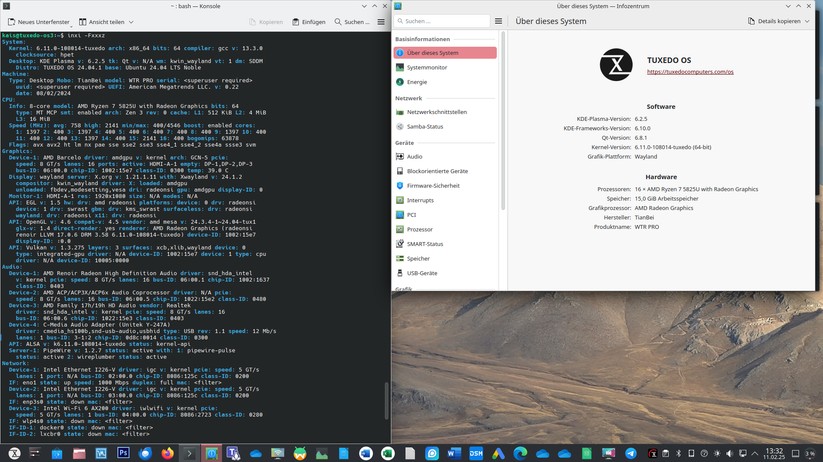Click the Infozentrum search field
Viewport: 823px width, 462px height.
[x=441, y=21]
